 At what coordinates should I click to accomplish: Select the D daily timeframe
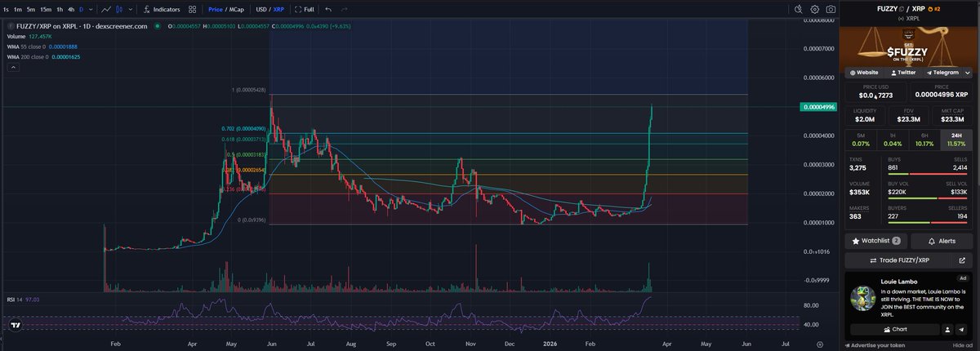[82, 9]
